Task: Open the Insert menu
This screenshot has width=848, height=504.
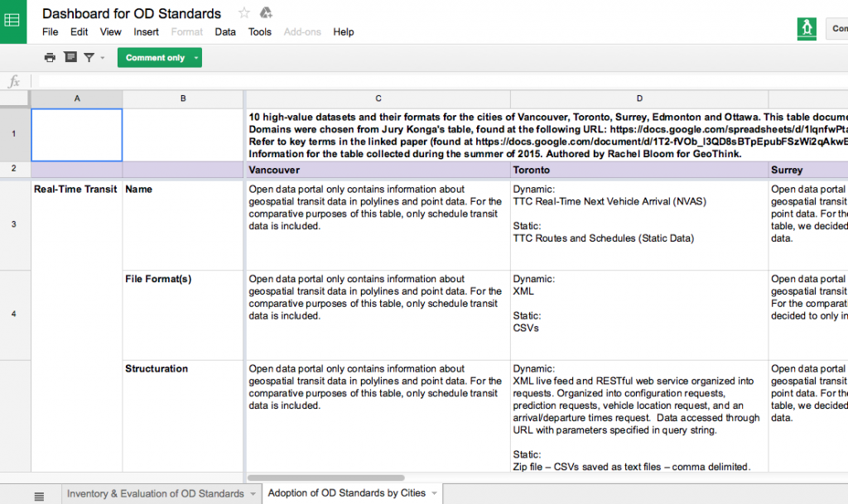Action: tap(146, 32)
